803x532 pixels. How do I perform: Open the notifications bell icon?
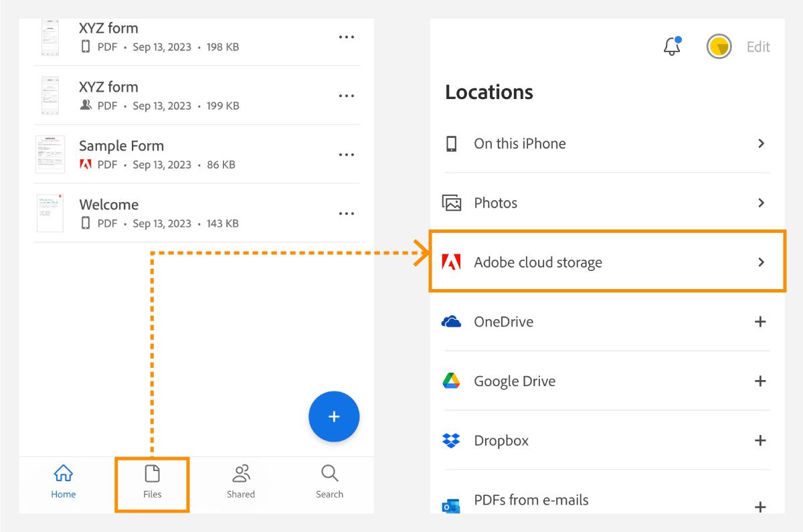(671, 47)
